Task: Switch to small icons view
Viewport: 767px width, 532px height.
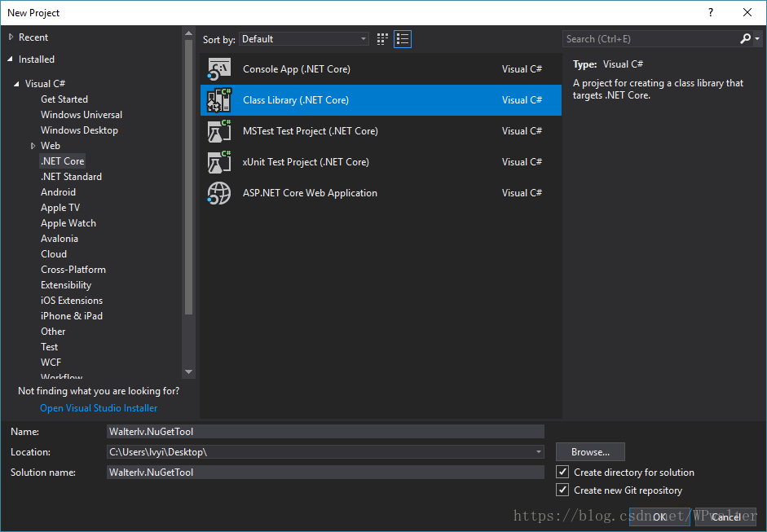Action: [382, 39]
